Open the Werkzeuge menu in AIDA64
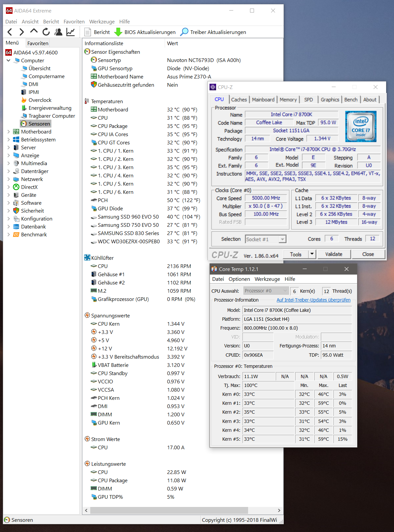Screen dimensions: 394x532 click(102, 21)
